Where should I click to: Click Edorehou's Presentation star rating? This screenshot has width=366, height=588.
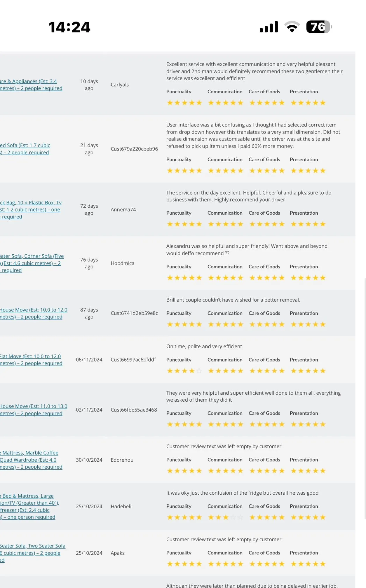308,471
